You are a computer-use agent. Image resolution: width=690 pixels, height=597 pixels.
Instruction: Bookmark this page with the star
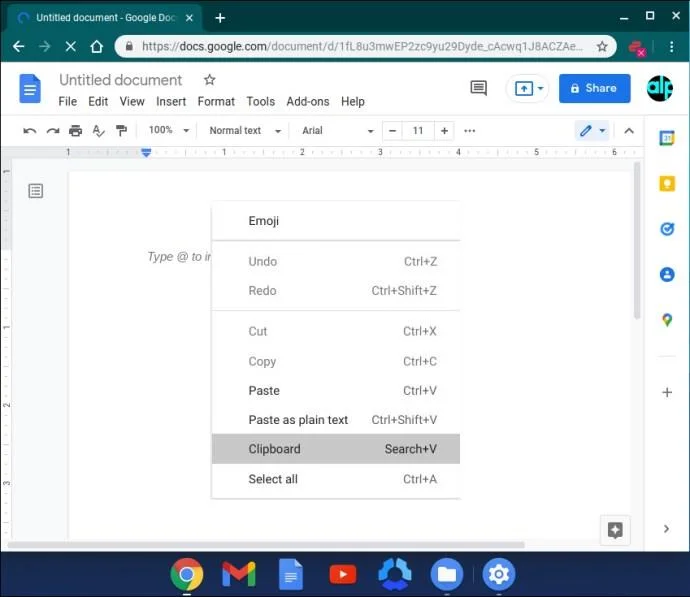(x=602, y=46)
